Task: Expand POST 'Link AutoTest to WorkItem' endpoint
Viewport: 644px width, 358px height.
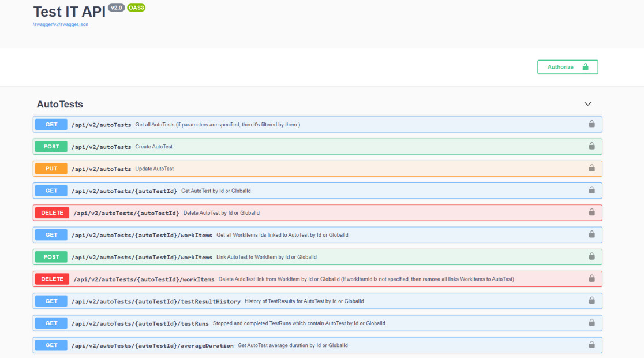Action: tap(317, 257)
